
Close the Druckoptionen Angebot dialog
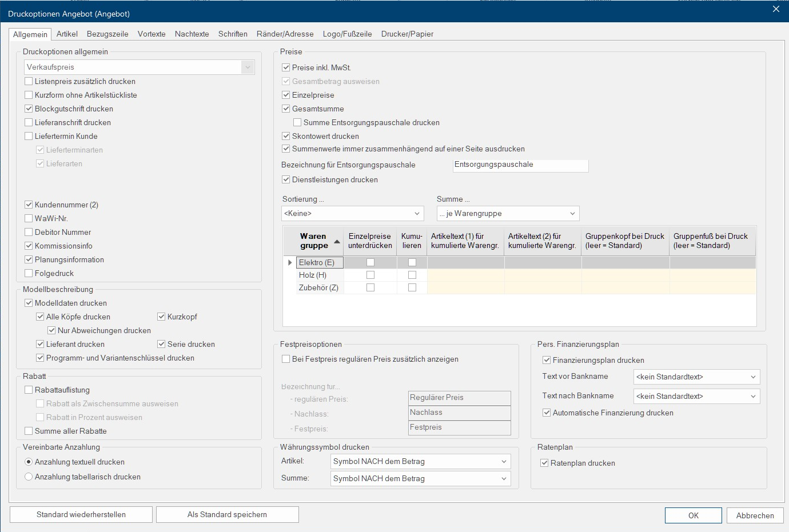click(776, 9)
